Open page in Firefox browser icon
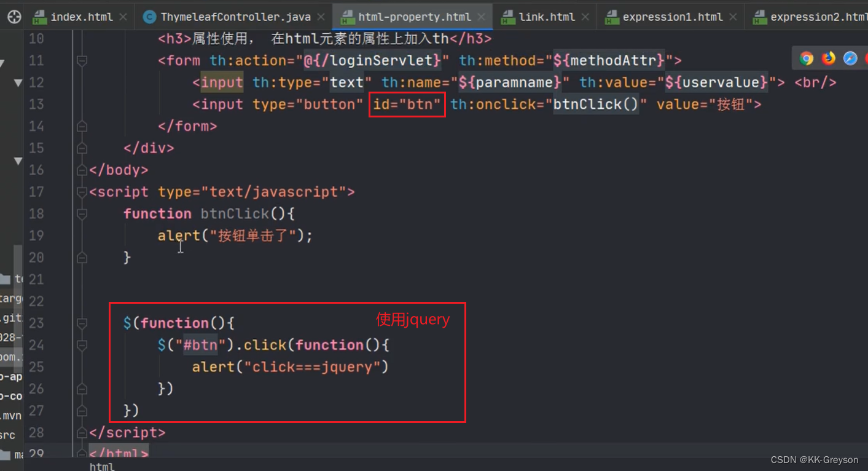This screenshot has width=868, height=471. tap(829, 58)
